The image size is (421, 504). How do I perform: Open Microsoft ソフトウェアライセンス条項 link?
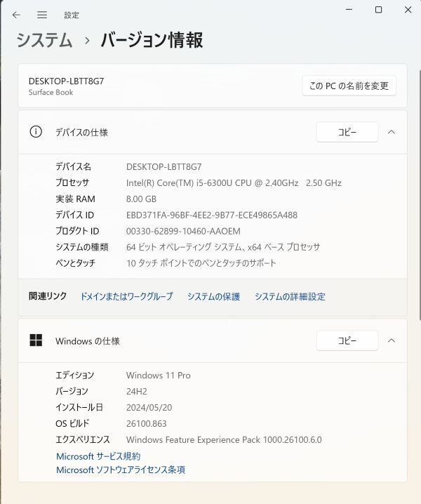(121, 470)
